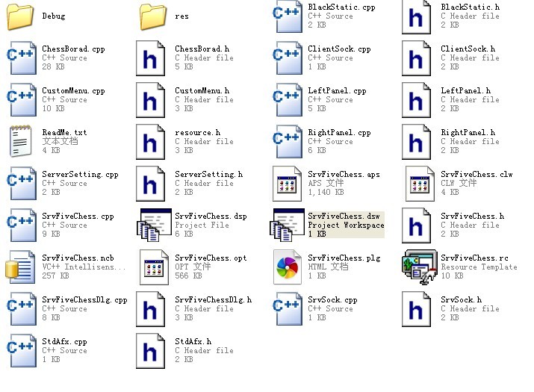Click the 'ChessBorad.cpp' file name
The image size is (534, 392).
(73, 49)
